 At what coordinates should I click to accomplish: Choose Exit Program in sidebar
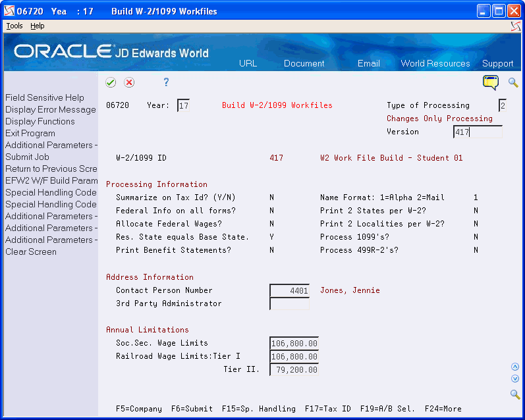point(30,133)
